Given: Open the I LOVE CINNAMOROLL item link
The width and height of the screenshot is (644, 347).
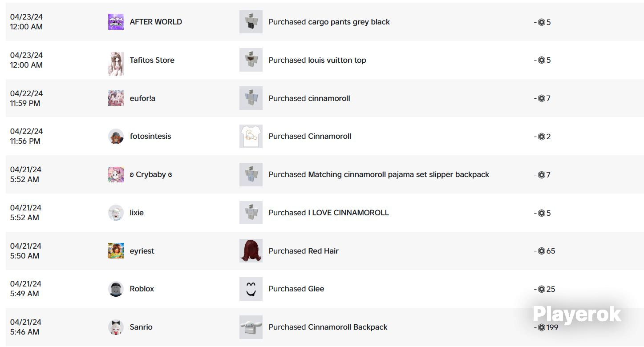Looking at the screenshot, I should click(348, 213).
